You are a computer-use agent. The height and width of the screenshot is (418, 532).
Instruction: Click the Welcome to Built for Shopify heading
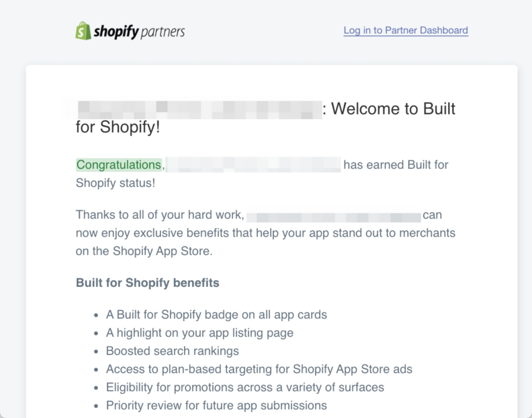(x=266, y=118)
